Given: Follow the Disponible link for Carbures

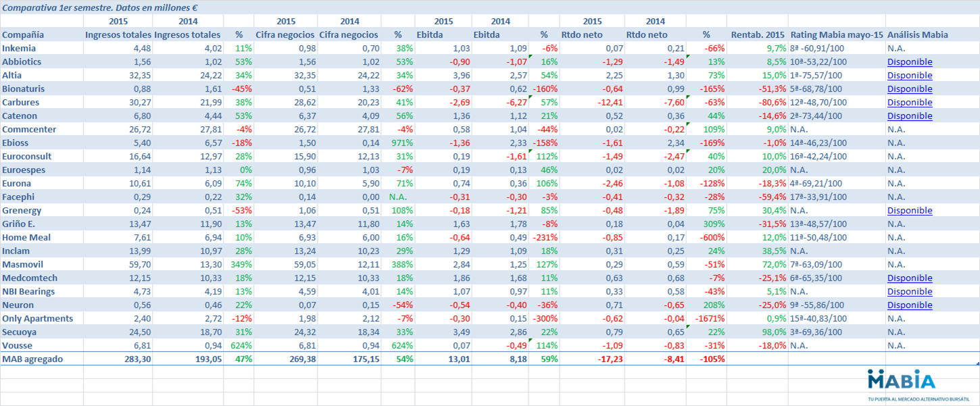Looking at the screenshot, I should pyautogui.click(x=910, y=102).
